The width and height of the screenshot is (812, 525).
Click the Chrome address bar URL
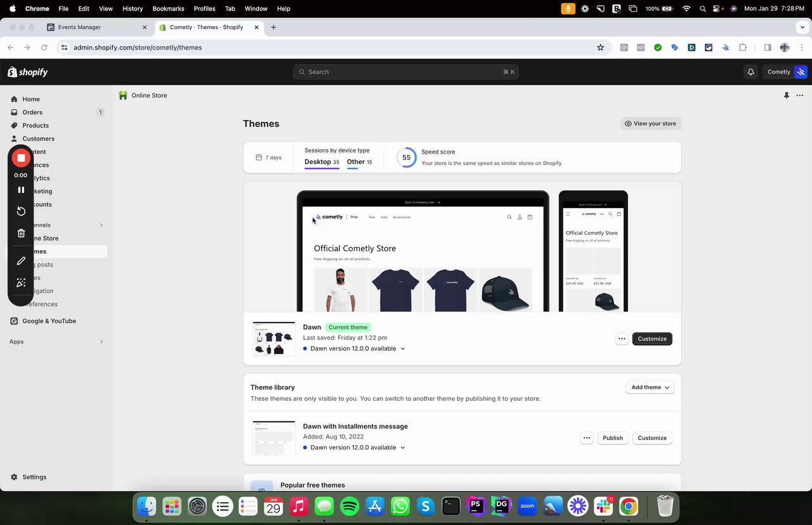(x=138, y=48)
